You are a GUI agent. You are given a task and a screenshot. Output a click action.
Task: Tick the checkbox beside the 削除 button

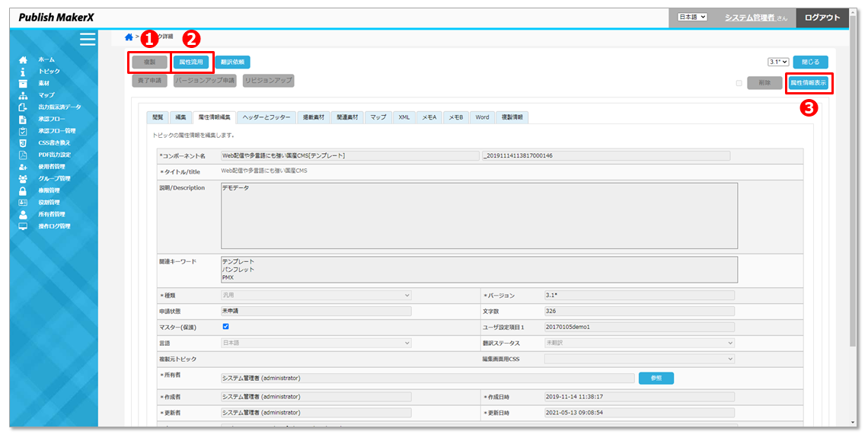[x=739, y=83]
